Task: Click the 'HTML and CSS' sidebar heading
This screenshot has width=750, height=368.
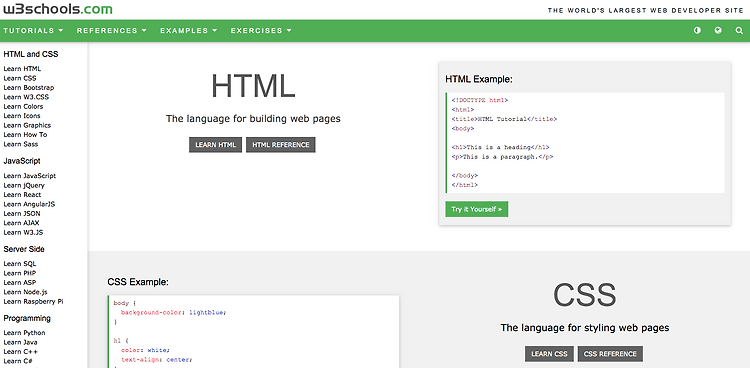Action: tap(31, 54)
